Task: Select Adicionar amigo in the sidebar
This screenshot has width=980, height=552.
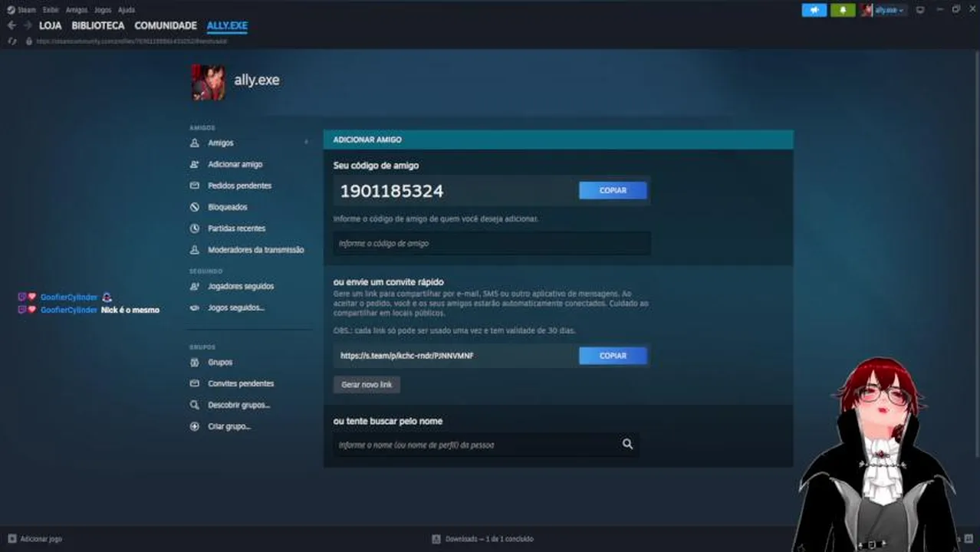Action: click(235, 164)
